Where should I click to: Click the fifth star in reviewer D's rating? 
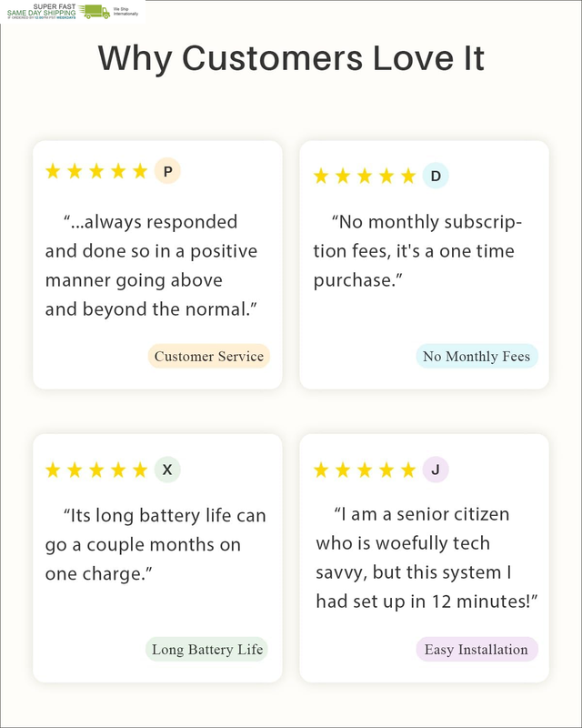click(408, 176)
